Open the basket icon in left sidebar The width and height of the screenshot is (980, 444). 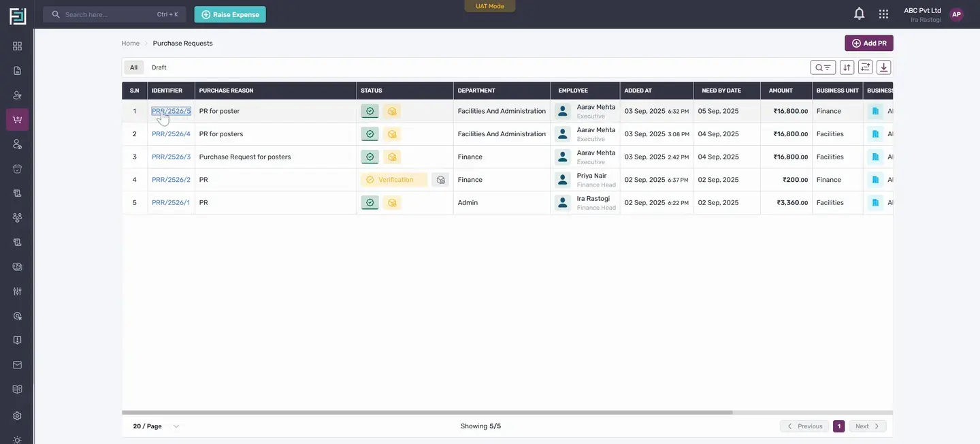click(17, 169)
